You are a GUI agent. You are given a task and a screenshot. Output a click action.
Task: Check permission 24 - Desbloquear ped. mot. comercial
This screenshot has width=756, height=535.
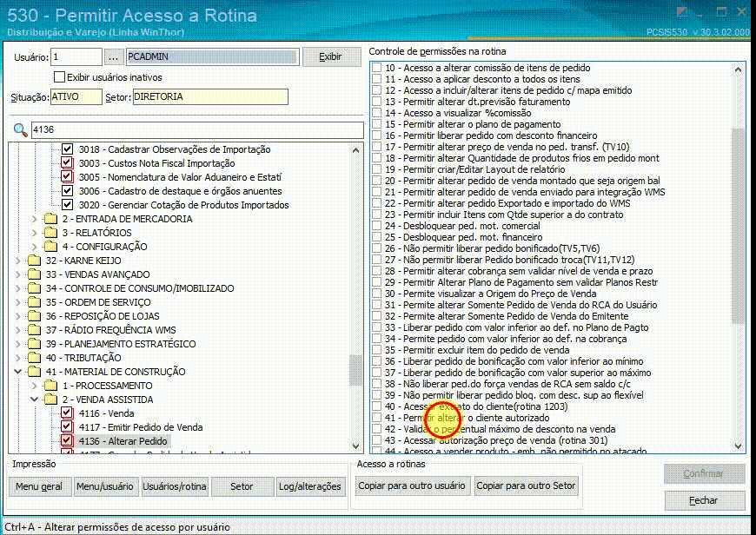[377, 226]
